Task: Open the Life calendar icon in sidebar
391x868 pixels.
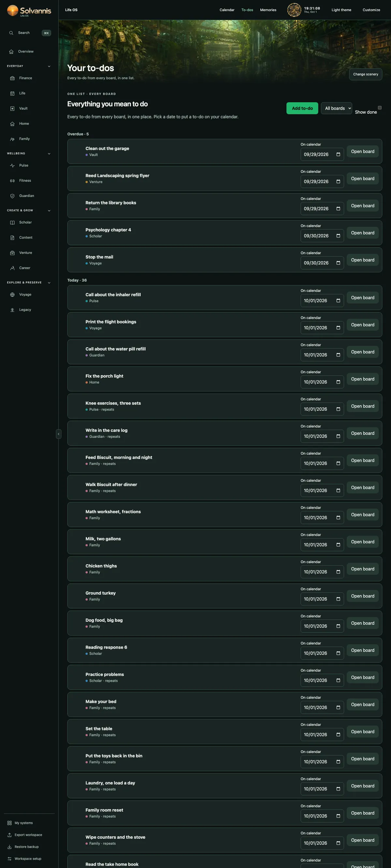Action: point(12,93)
